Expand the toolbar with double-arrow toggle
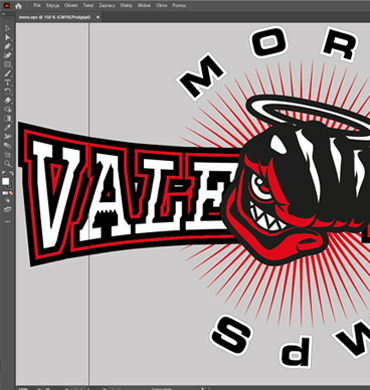 click(3, 14)
